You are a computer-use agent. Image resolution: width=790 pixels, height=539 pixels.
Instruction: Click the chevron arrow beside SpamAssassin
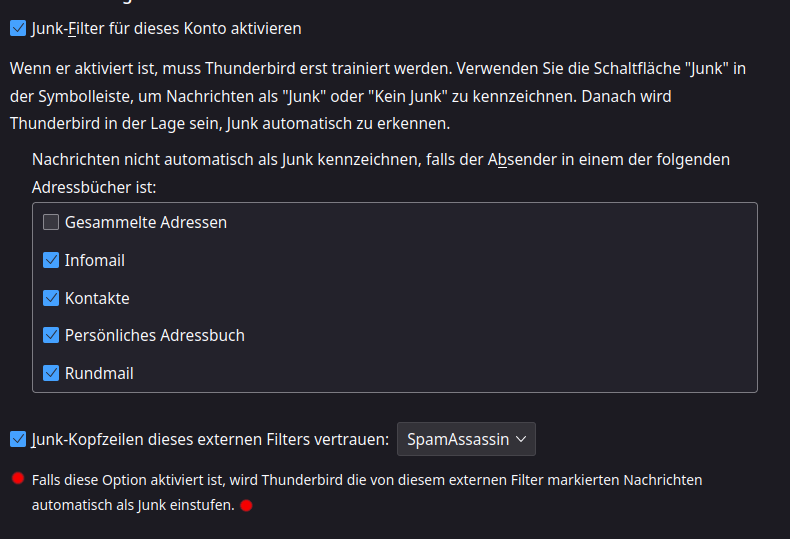[x=521, y=439]
